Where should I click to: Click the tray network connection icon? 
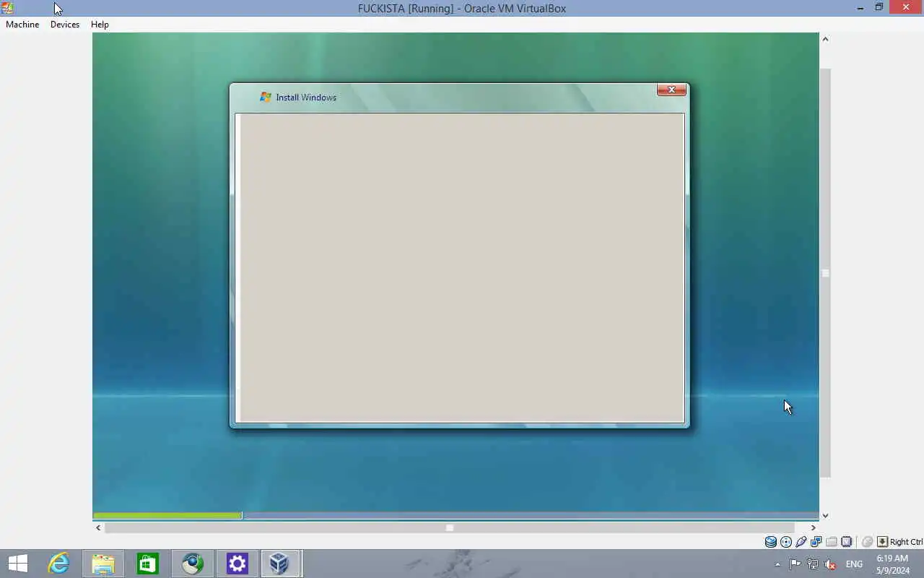[813, 564]
